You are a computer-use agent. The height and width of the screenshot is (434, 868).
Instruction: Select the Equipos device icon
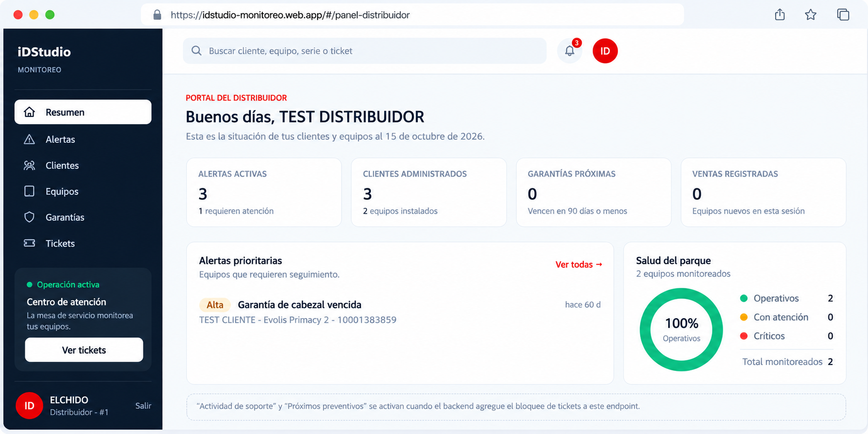29,191
